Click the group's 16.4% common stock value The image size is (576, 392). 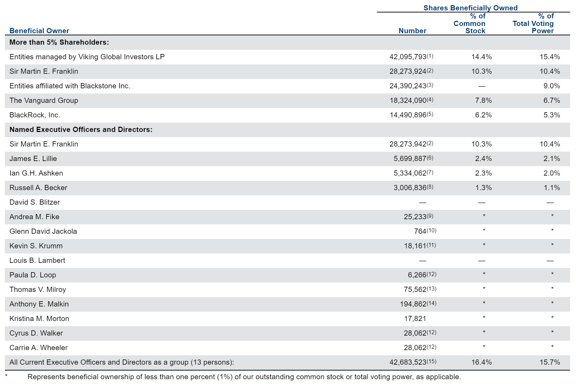(481, 362)
